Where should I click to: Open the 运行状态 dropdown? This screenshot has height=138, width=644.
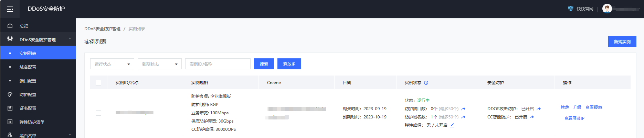pyautogui.click(x=112, y=64)
